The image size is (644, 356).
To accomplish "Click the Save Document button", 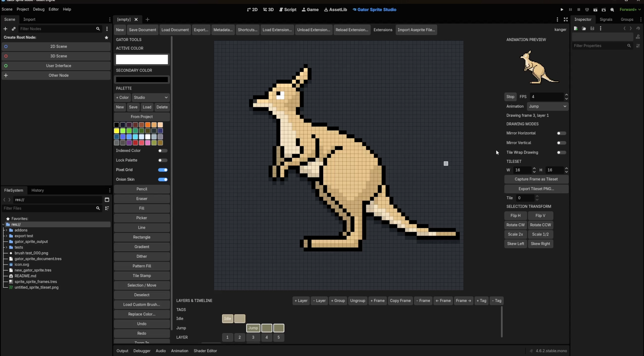I will [x=142, y=30].
